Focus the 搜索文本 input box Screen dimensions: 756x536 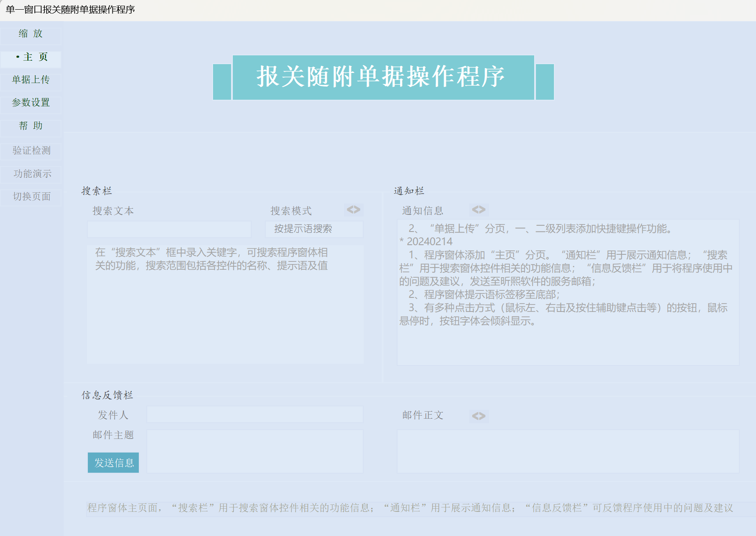coord(169,229)
